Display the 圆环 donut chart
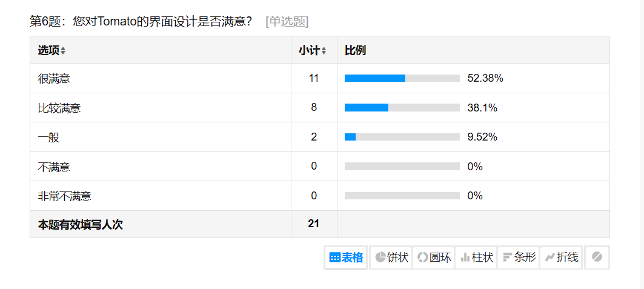644x289 pixels. (x=434, y=257)
